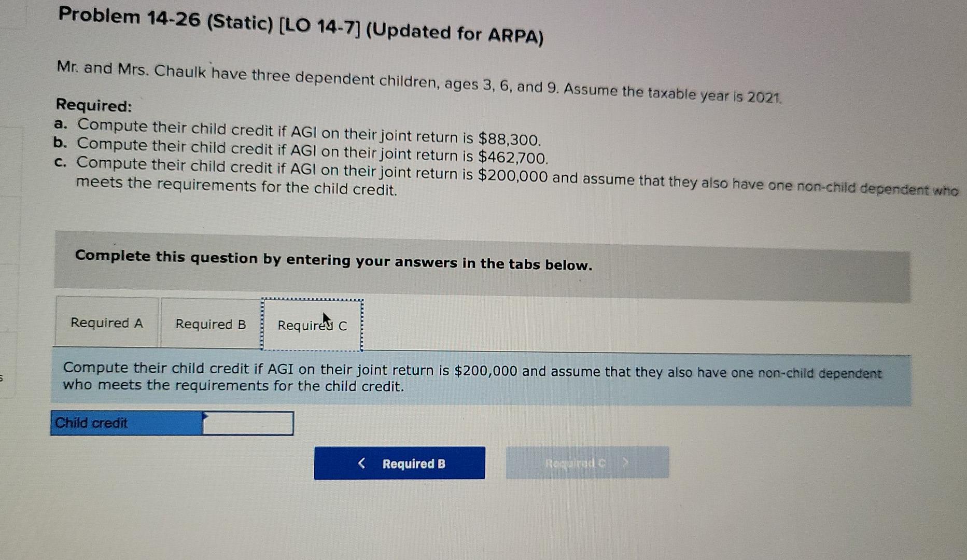Select the Required C tab
This screenshot has width=967, height=560.
pyautogui.click(x=311, y=325)
